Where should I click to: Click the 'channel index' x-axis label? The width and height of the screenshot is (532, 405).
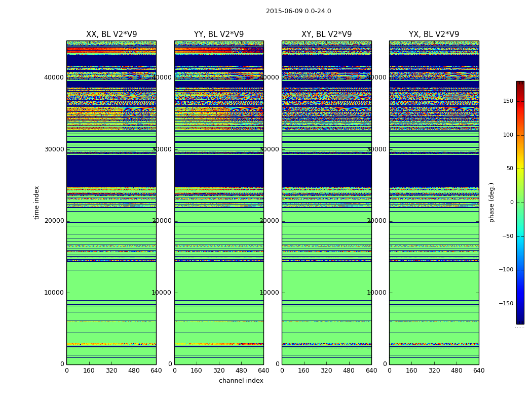(x=241, y=381)
